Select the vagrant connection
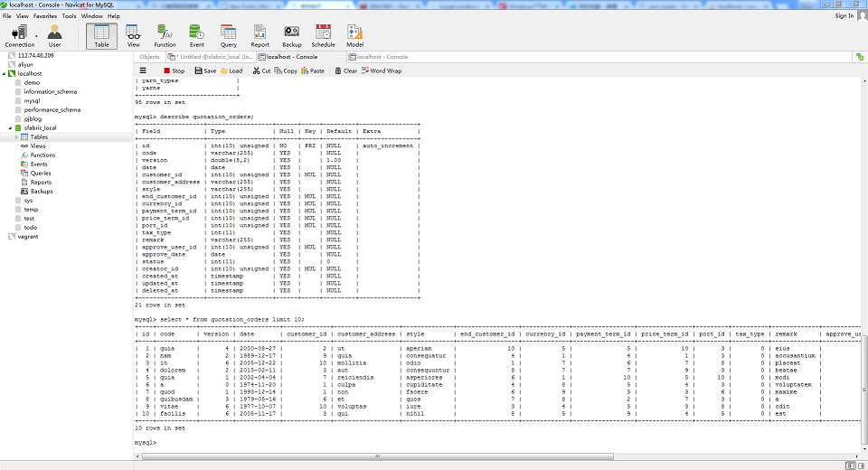 pos(28,237)
